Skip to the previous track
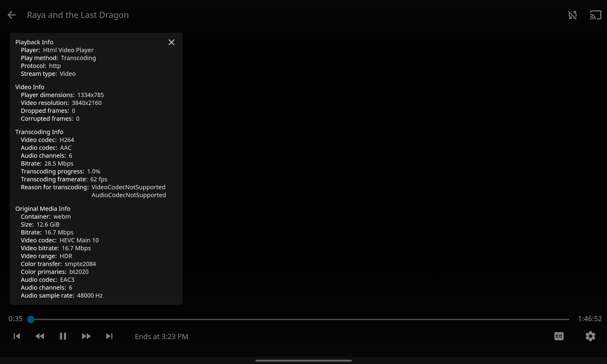This screenshot has width=607, height=364. [17, 336]
